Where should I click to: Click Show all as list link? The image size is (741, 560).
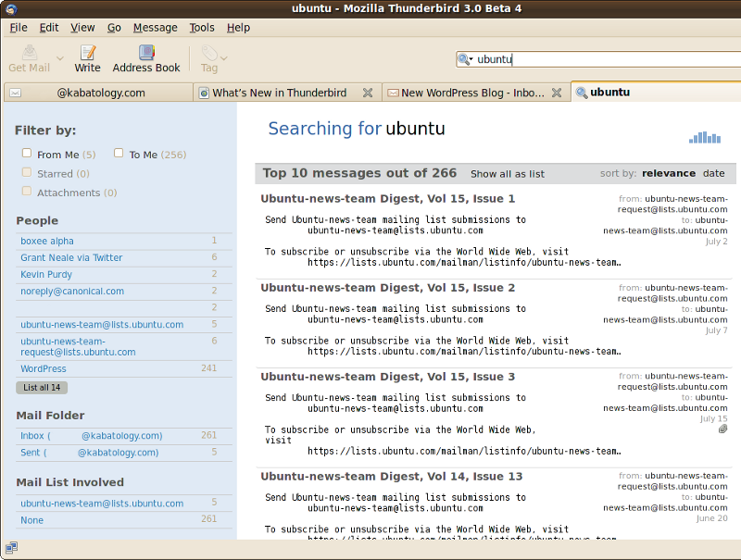pos(508,174)
